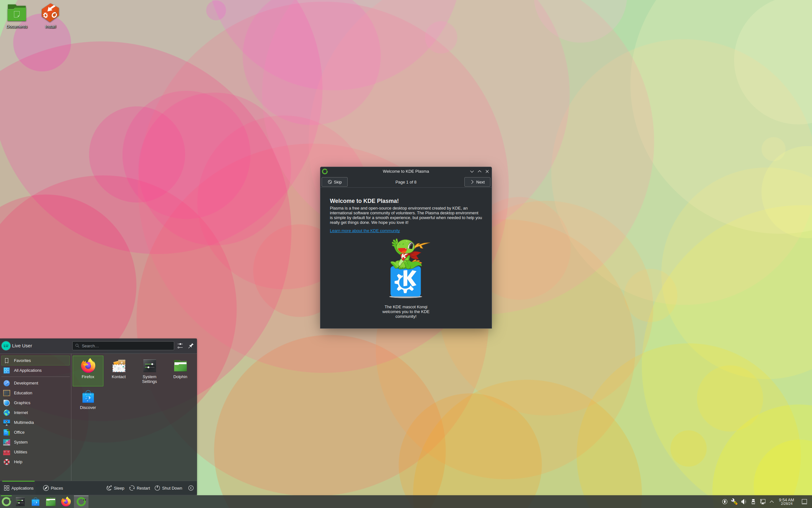
Task: Open the Education category
Action: (36, 393)
